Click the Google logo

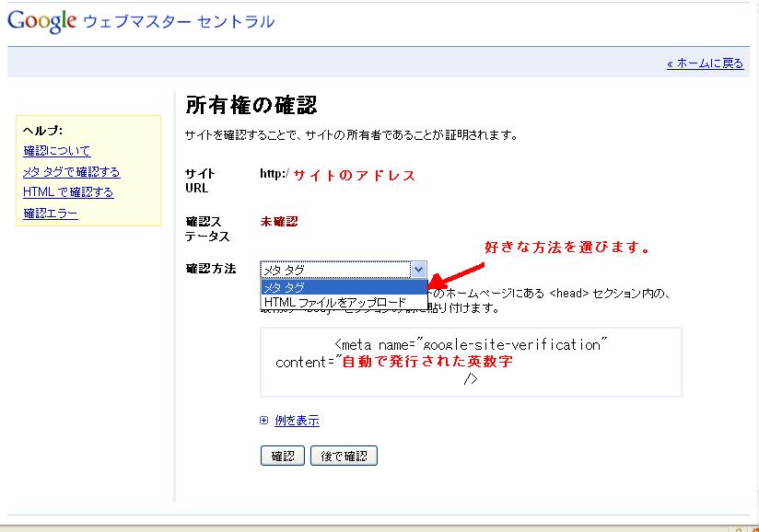click(42, 21)
